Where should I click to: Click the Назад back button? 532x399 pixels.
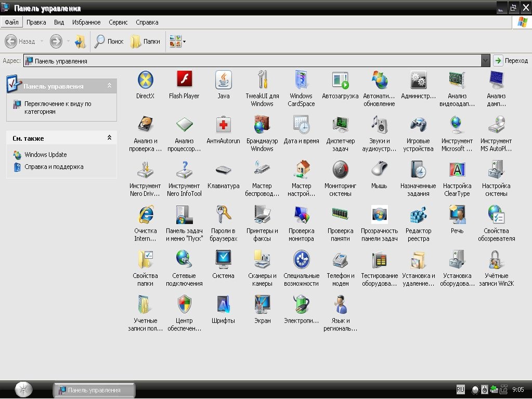20,42
